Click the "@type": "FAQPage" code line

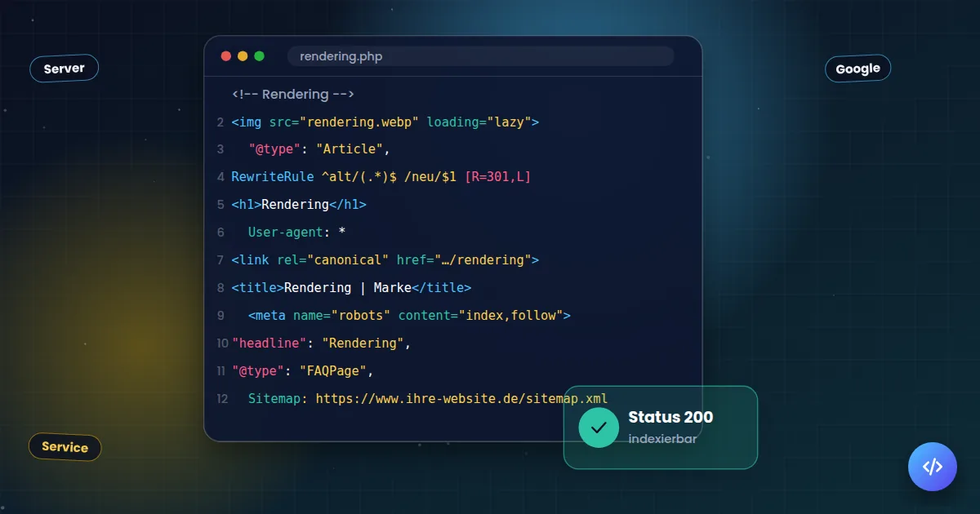302,370
